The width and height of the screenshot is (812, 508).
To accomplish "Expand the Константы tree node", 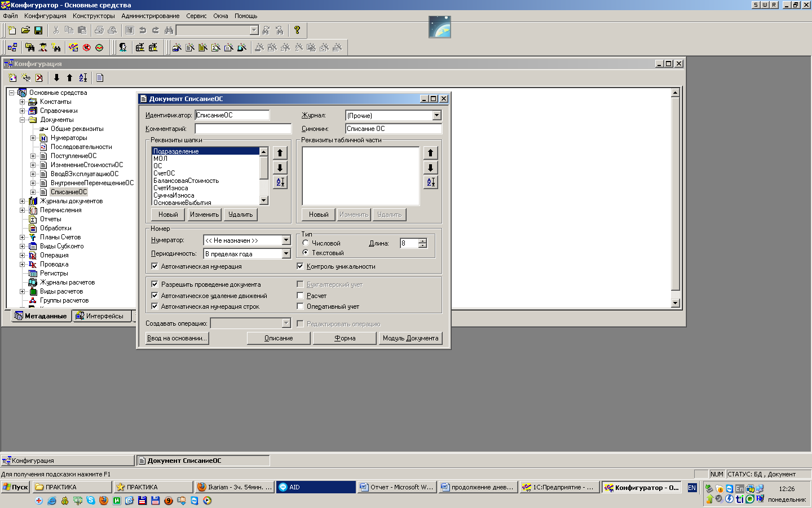I will click(22, 102).
